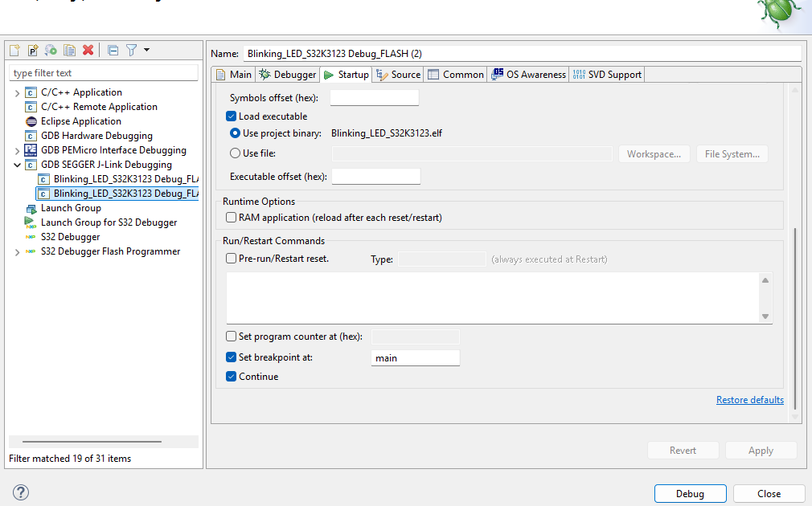Click breakpoint field containing main
Viewport: 812px width, 506px height.
(416, 358)
